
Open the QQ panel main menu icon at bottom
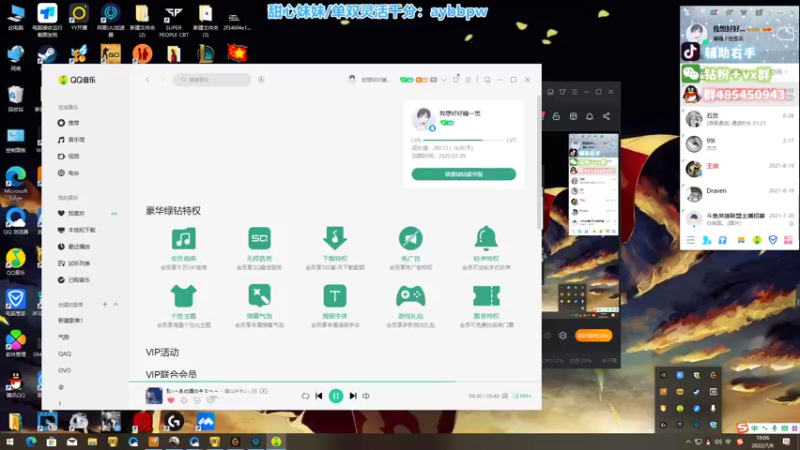click(690, 240)
